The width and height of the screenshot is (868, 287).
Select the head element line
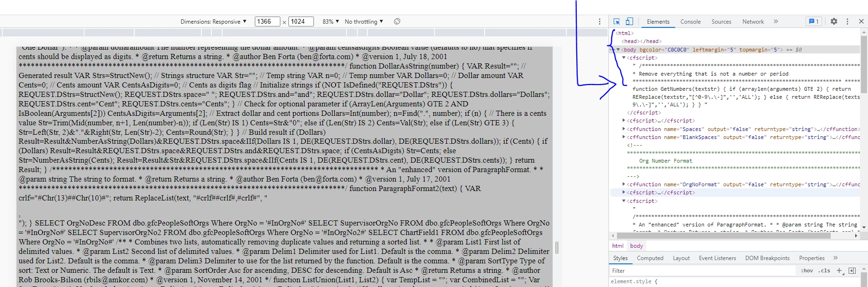click(641, 42)
